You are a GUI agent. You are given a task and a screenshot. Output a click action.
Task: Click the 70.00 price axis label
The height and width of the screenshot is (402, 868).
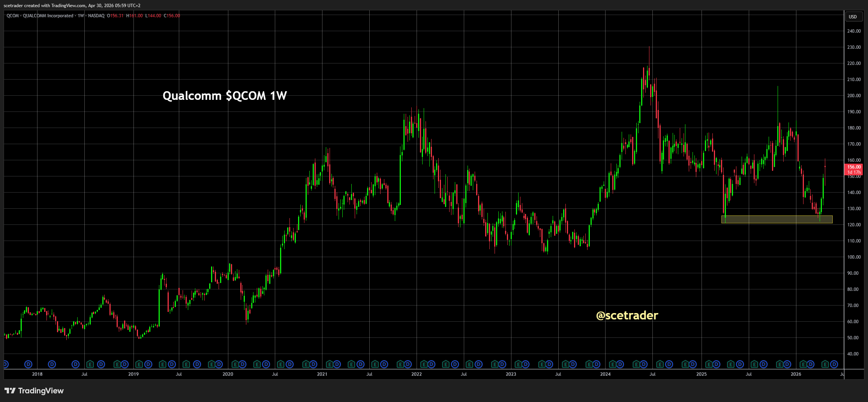[853, 306]
